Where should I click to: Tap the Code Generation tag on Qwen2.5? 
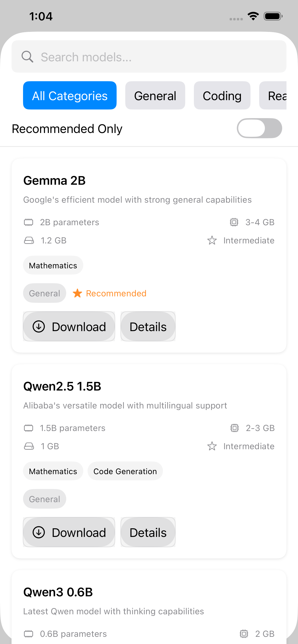[125, 471]
